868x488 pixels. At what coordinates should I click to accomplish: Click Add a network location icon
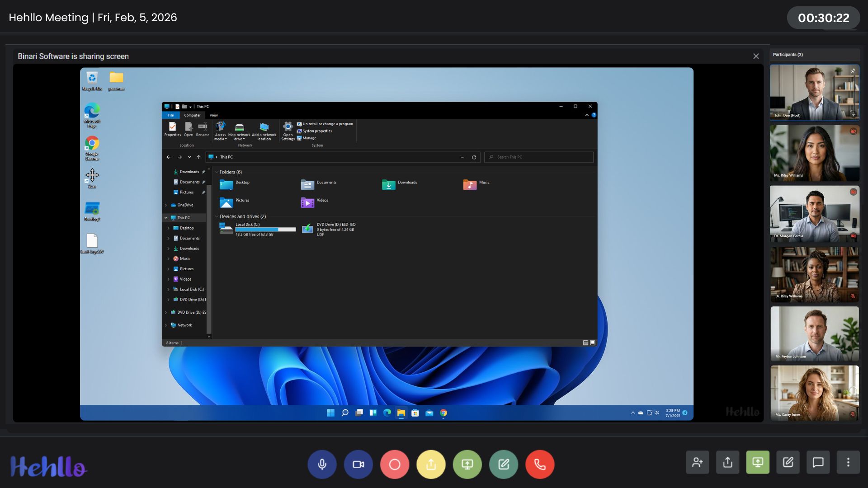pos(264,131)
